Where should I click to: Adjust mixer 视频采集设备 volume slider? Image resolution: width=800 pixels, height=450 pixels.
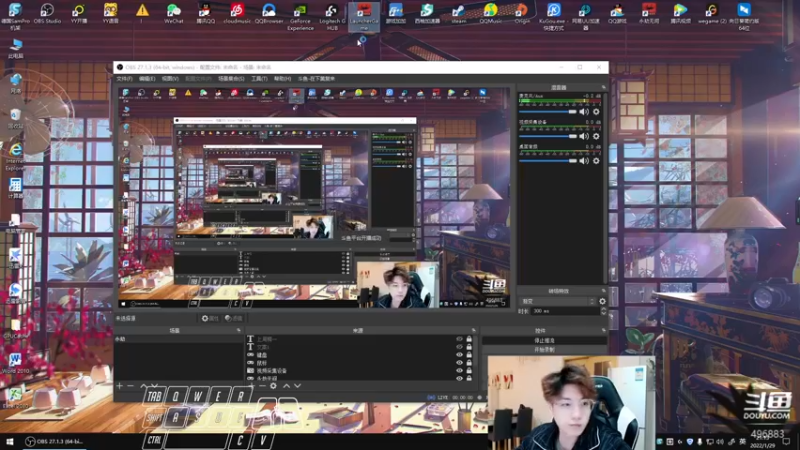[x=547, y=136]
